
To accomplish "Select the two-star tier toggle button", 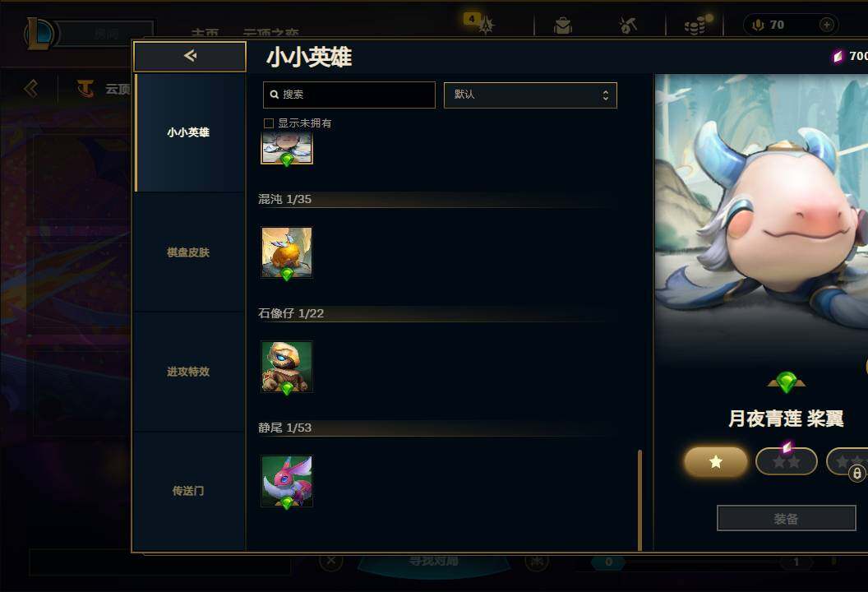I will tap(786, 461).
